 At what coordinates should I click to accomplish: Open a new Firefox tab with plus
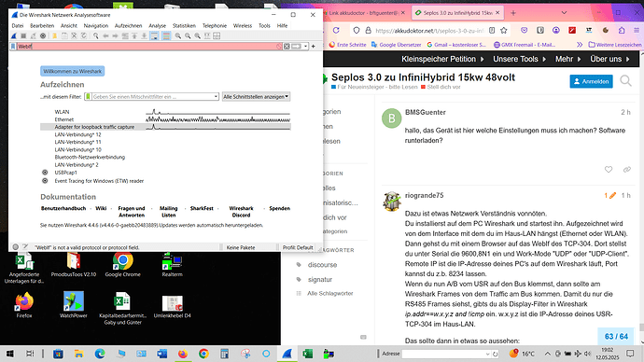pyautogui.click(x=513, y=13)
